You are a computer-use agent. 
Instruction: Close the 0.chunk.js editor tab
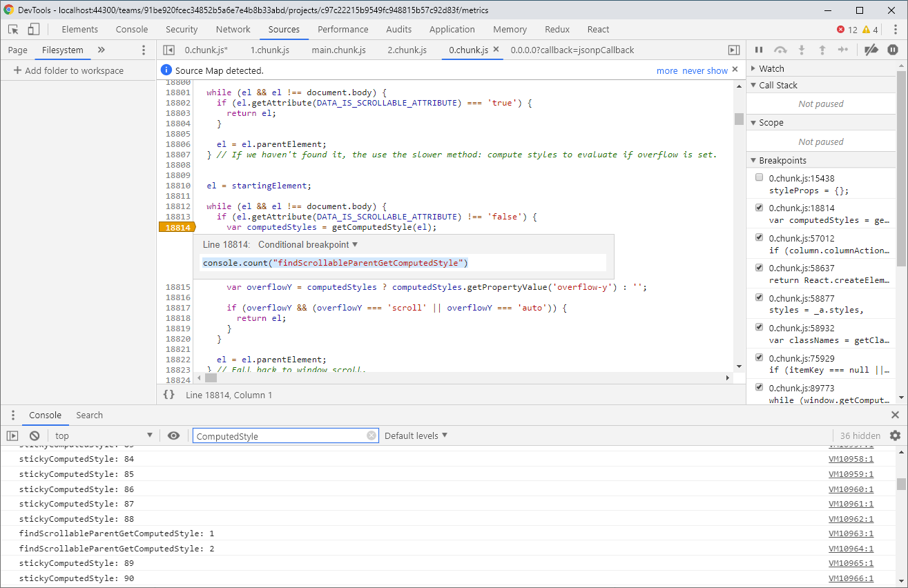click(496, 50)
